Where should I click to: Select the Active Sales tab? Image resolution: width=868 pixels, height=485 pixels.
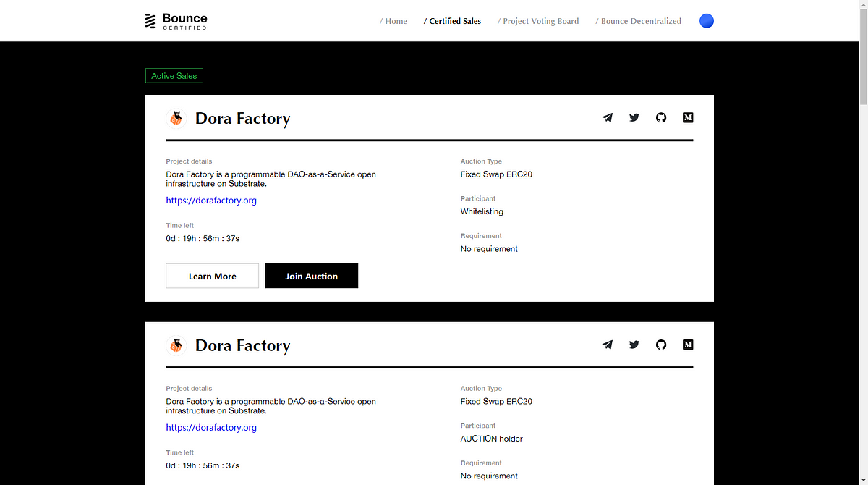click(174, 76)
